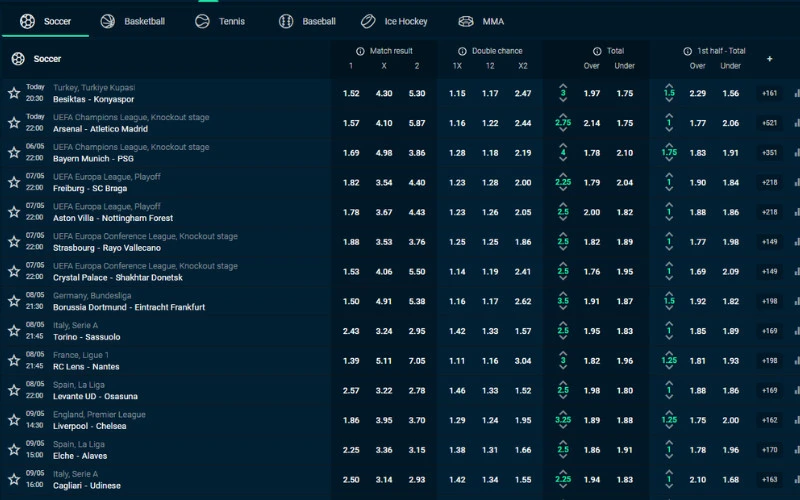Select the Soccer sport tab
This screenshot has width=800, height=500.
[x=45, y=21]
